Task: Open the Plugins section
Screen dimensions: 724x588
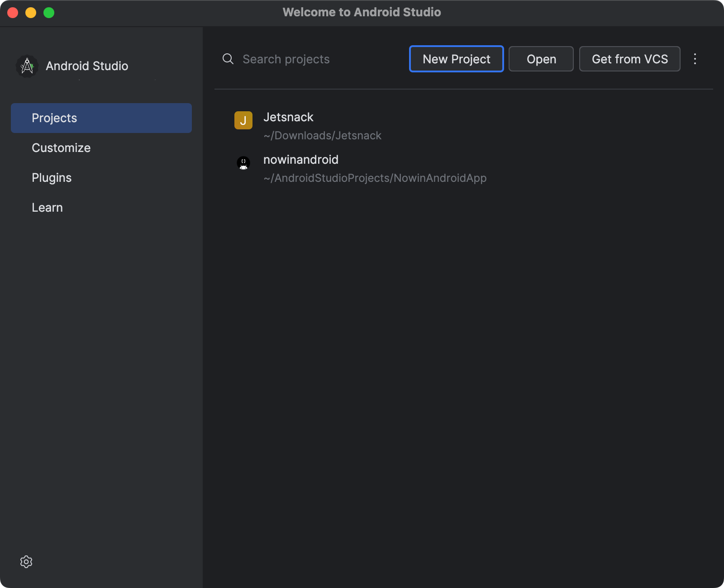Action: (x=52, y=177)
